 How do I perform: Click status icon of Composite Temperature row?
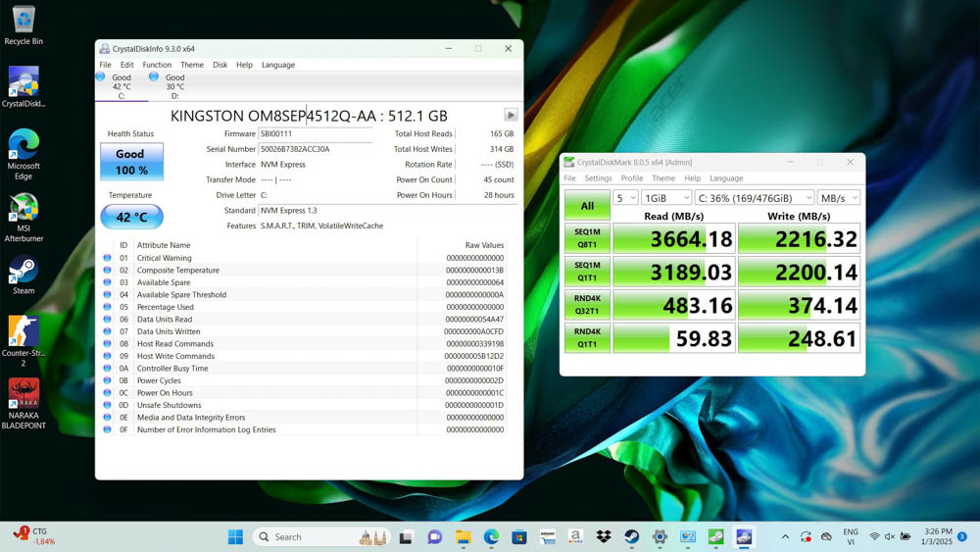coord(107,270)
